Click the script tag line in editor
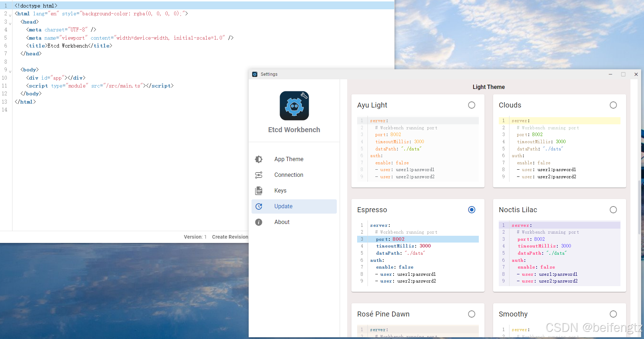This screenshot has width=644, height=339. tap(100, 86)
